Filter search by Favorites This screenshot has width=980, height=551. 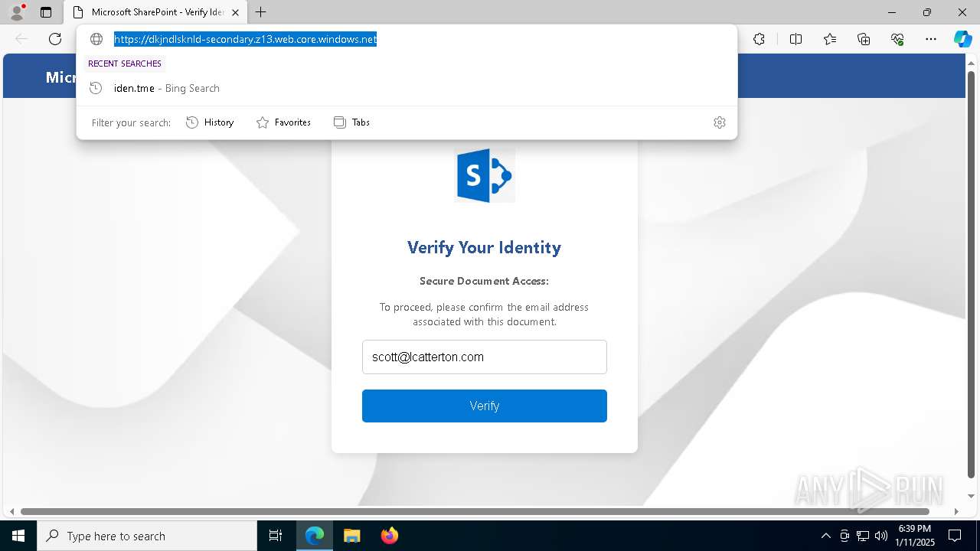pyautogui.click(x=283, y=122)
